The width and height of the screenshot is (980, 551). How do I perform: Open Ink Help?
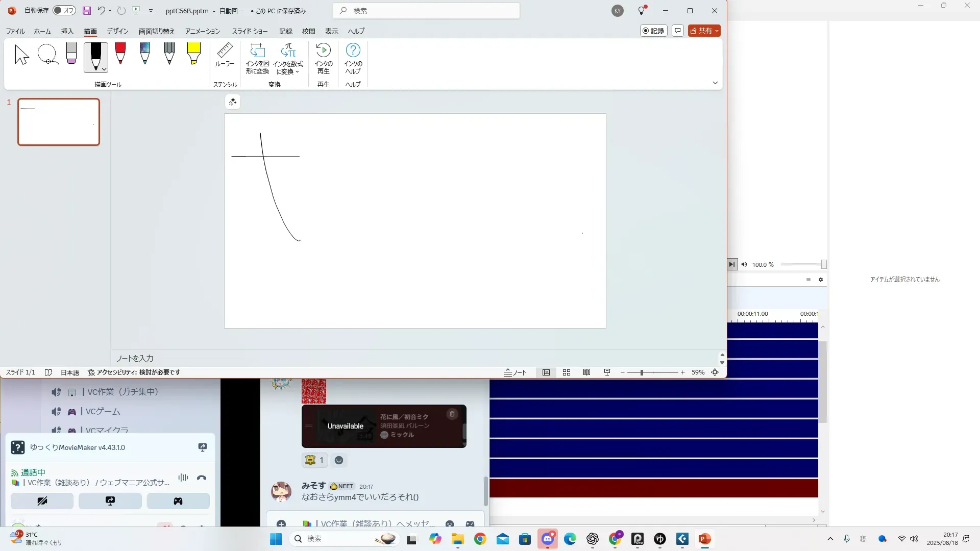[353, 59]
